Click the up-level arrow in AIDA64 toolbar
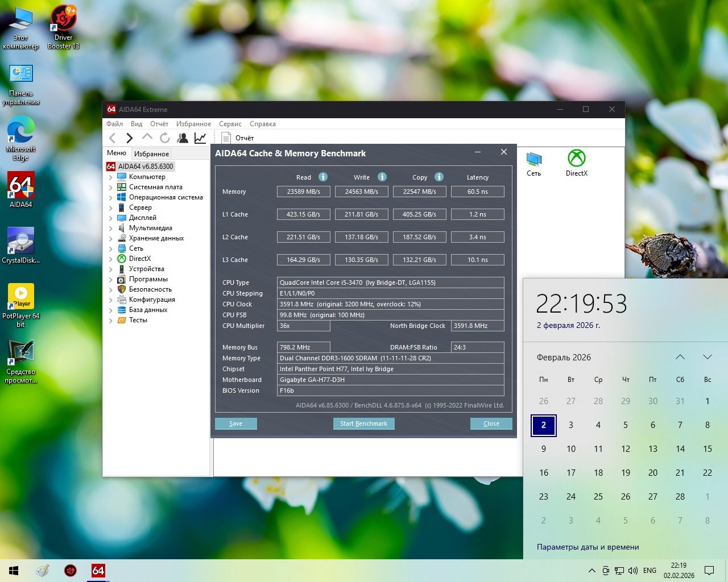The width and height of the screenshot is (728, 582). point(147,137)
